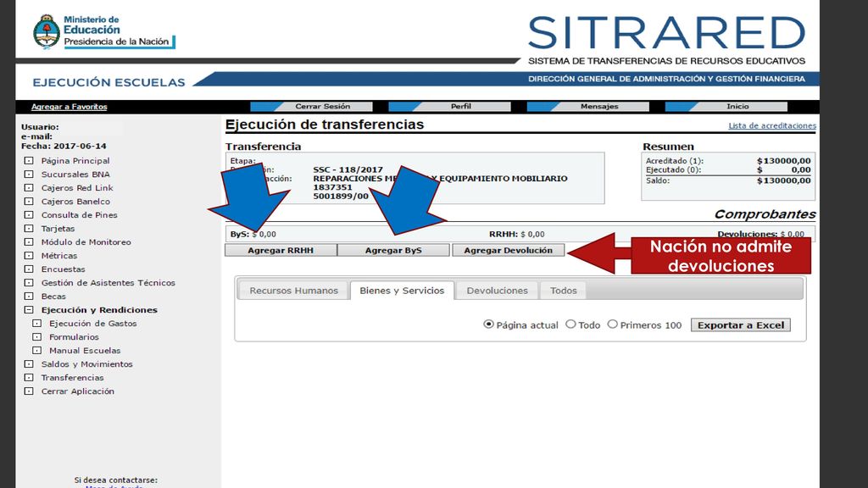Click Agregar Devolución button

click(509, 250)
